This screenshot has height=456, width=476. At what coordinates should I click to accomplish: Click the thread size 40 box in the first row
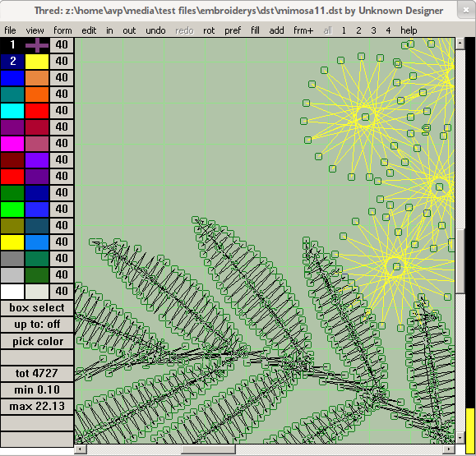point(62,45)
